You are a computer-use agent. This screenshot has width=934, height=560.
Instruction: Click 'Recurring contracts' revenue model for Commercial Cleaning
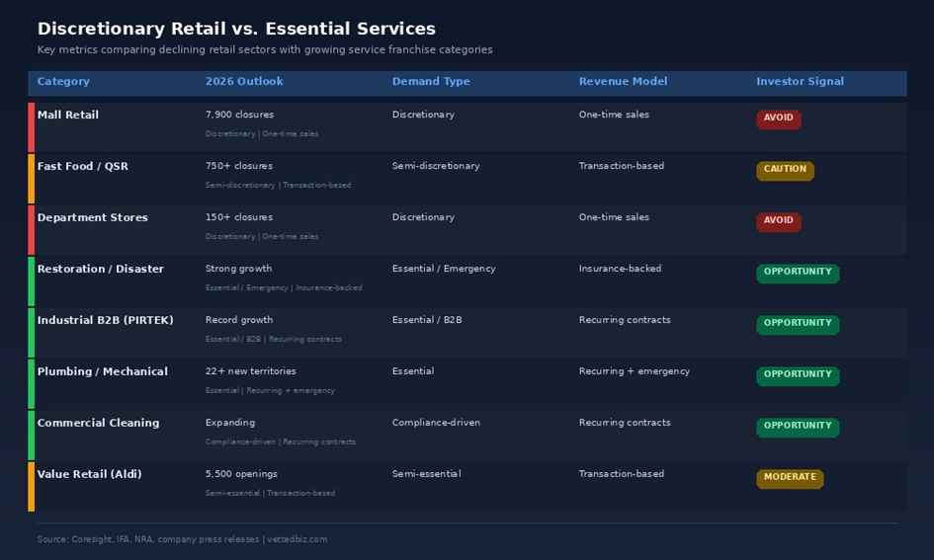pos(625,423)
